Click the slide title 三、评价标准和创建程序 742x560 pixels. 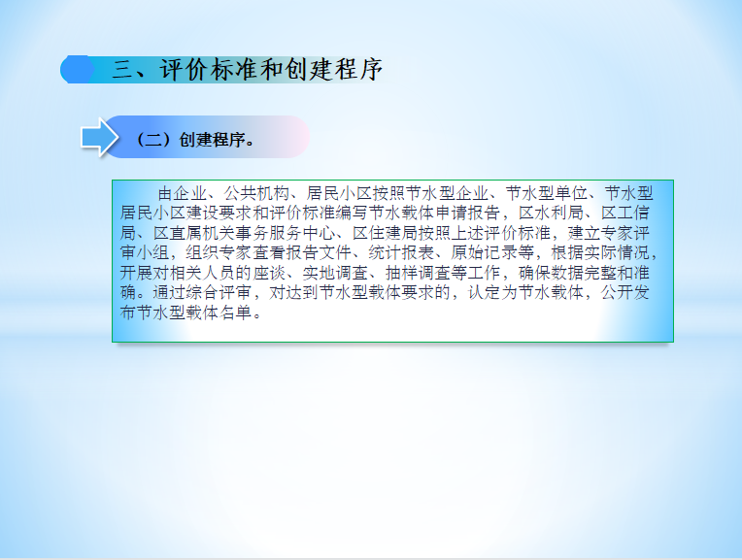[x=247, y=70]
